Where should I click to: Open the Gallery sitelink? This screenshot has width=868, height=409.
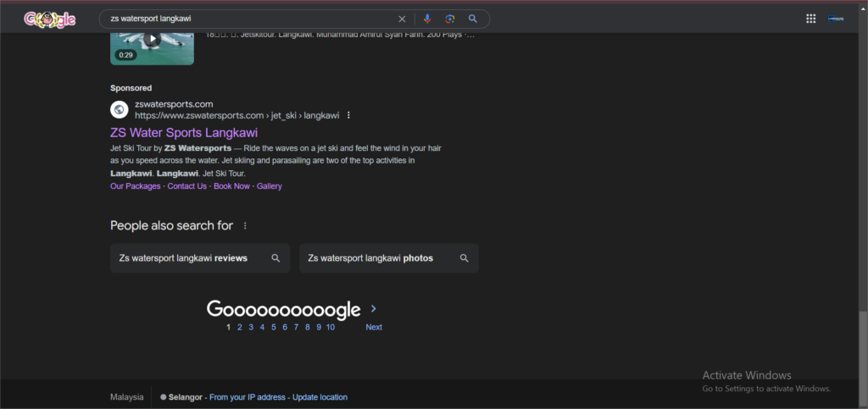tap(269, 186)
